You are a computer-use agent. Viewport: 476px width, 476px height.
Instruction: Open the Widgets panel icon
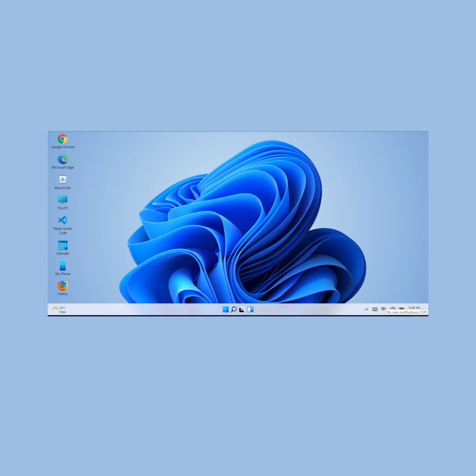coord(250,309)
